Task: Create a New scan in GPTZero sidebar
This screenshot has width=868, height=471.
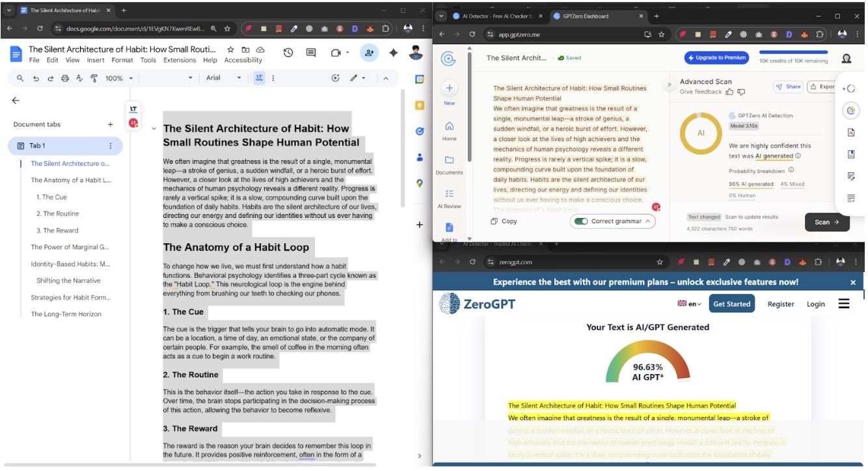Action: point(449,92)
